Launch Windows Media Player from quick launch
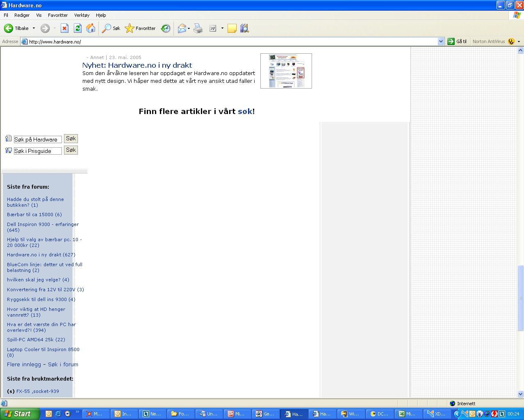524x420 pixels. (x=67, y=414)
